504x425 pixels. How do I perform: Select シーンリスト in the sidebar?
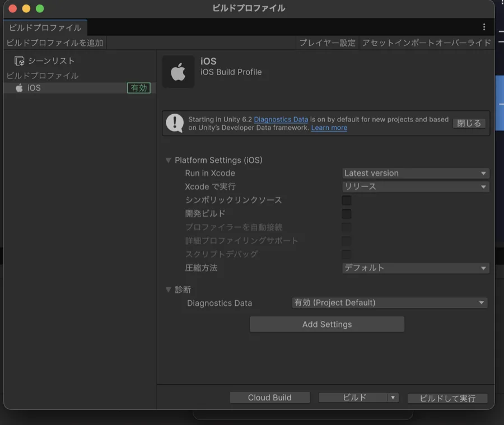[52, 61]
